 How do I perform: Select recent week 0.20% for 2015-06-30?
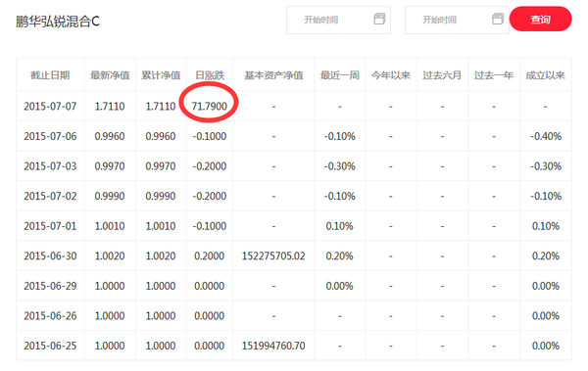pos(340,255)
